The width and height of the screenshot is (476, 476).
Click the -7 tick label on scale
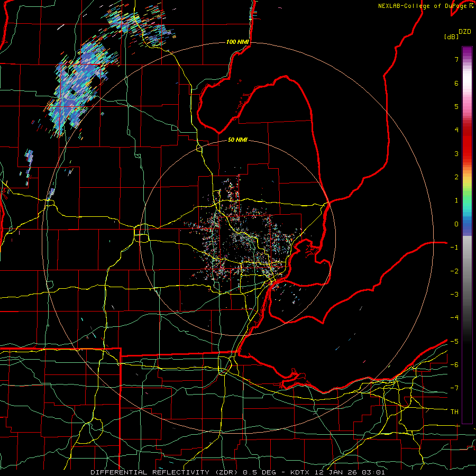454,388
